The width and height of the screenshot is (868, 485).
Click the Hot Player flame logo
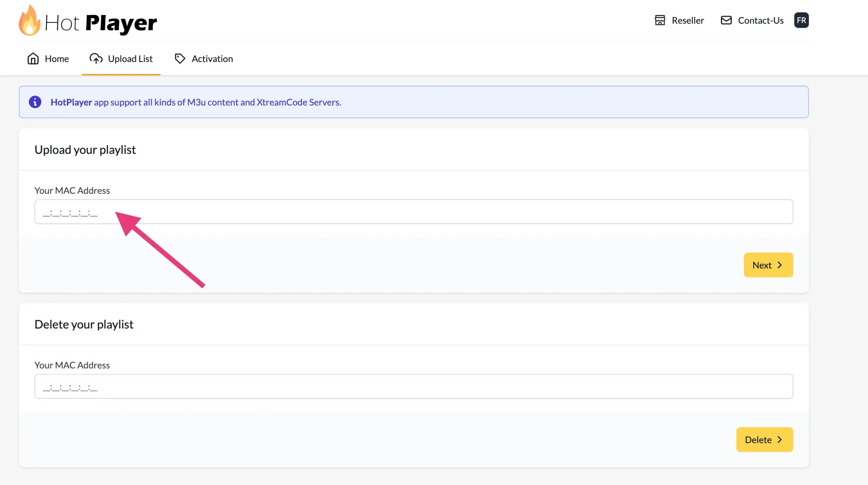coord(29,21)
